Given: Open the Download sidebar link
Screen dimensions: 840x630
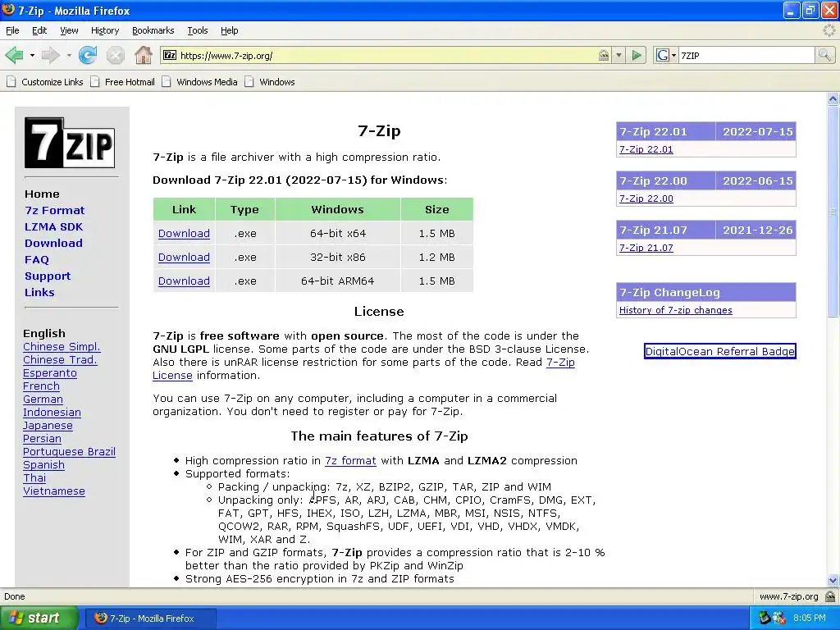Looking at the screenshot, I should click(x=53, y=243).
